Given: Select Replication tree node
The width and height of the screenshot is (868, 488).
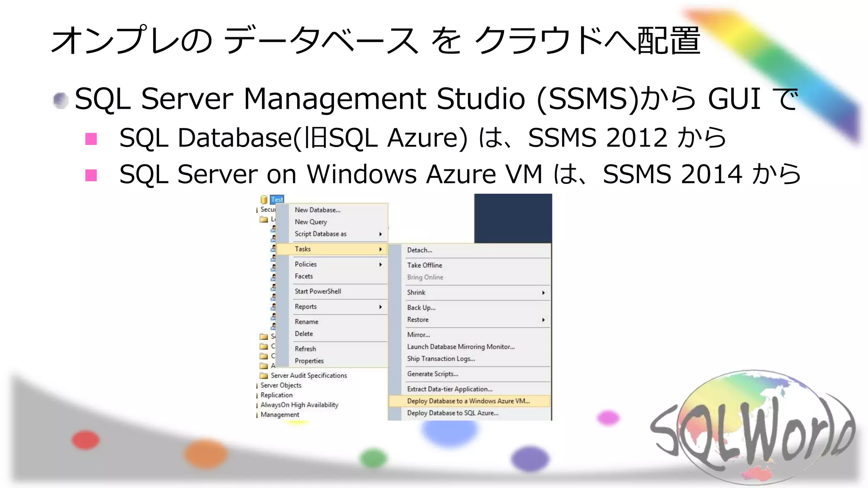Looking at the screenshot, I should pyautogui.click(x=276, y=395).
